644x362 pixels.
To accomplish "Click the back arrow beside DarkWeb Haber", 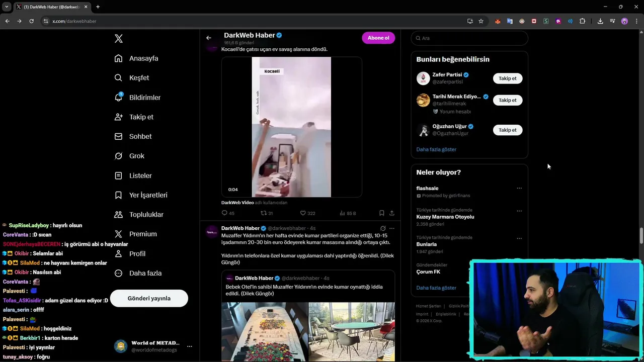I will [x=208, y=38].
